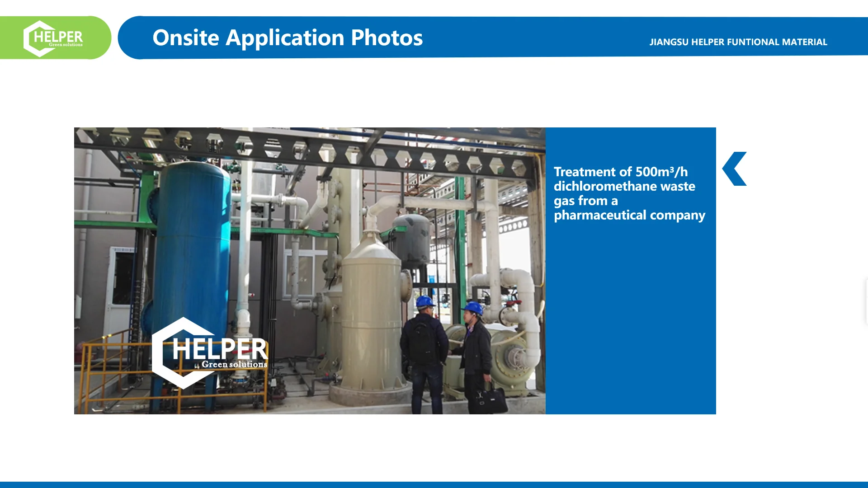Click the blue footer bar at bottom

click(434, 484)
